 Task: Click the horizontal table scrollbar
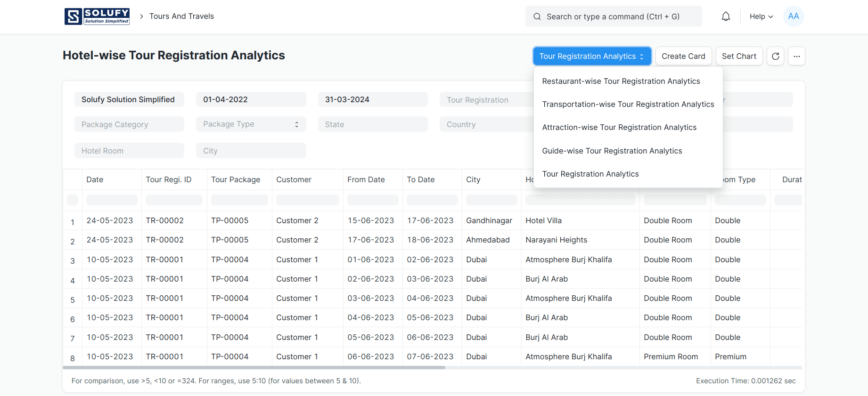pyautogui.click(x=254, y=367)
